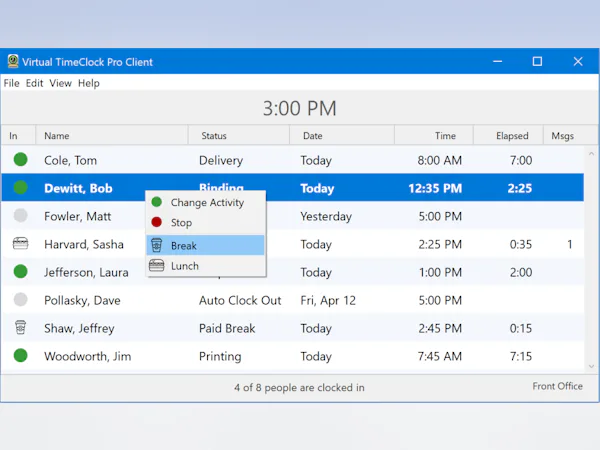
Task: Maximize the Virtual TimeClock window
Action: pyautogui.click(x=537, y=61)
